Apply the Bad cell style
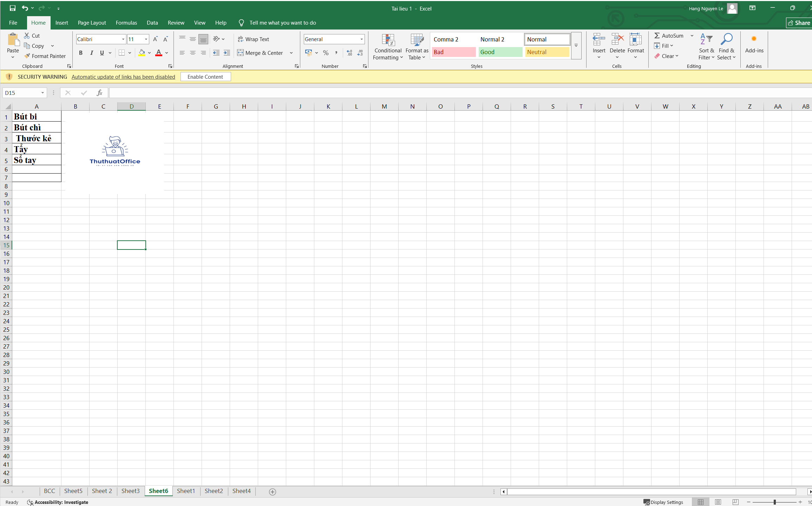 [453, 52]
